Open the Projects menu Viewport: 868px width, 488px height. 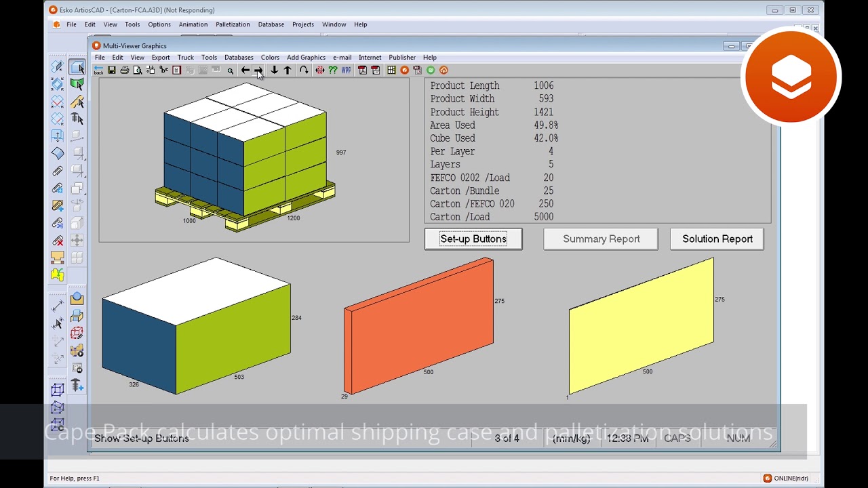pyautogui.click(x=303, y=24)
